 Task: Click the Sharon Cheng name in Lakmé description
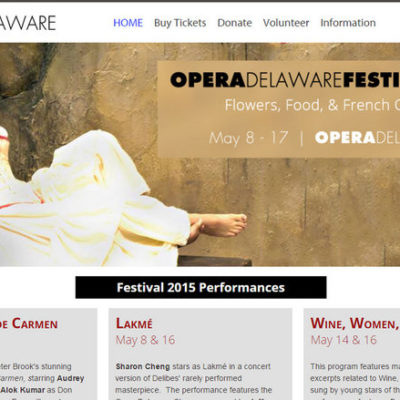(x=143, y=367)
